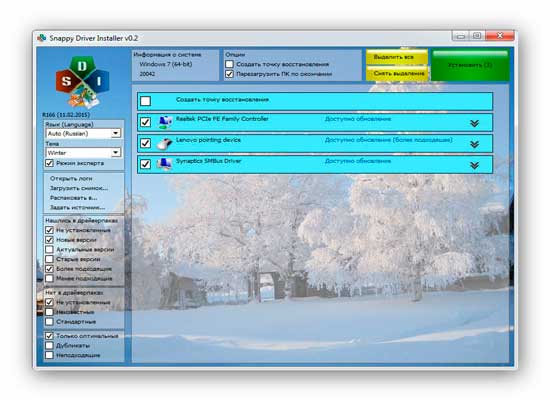This screenshot has height=400, width=550.
Task: Minimize the Snappy Driver Installer window
Action: click(x=461, y=36)
